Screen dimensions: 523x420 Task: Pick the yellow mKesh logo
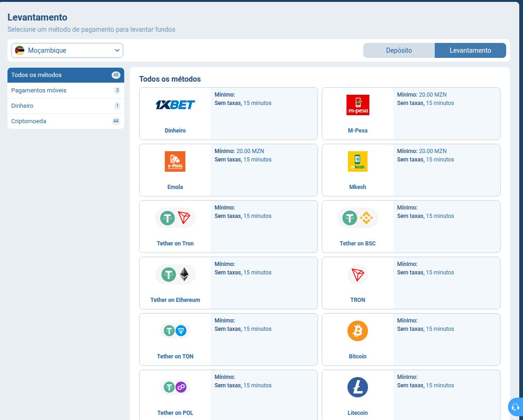(358, 161)
